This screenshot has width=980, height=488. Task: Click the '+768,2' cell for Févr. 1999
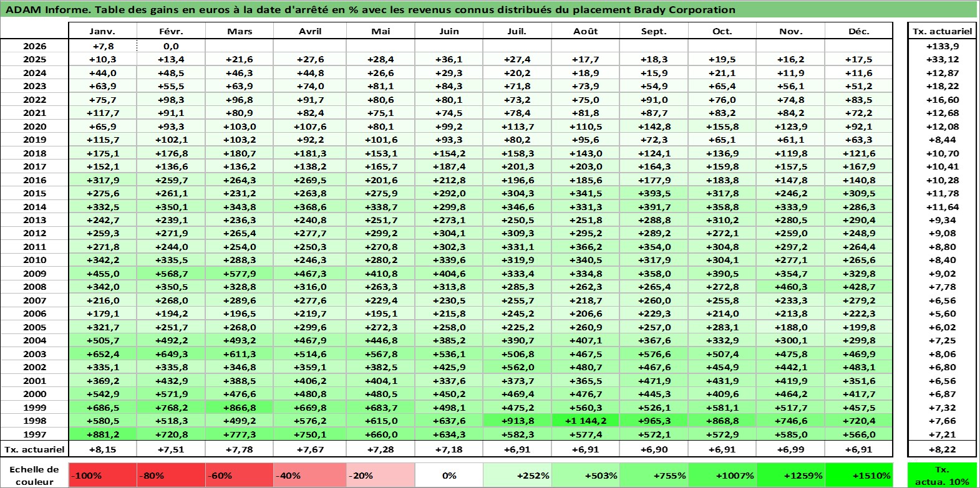click(171, 408)
